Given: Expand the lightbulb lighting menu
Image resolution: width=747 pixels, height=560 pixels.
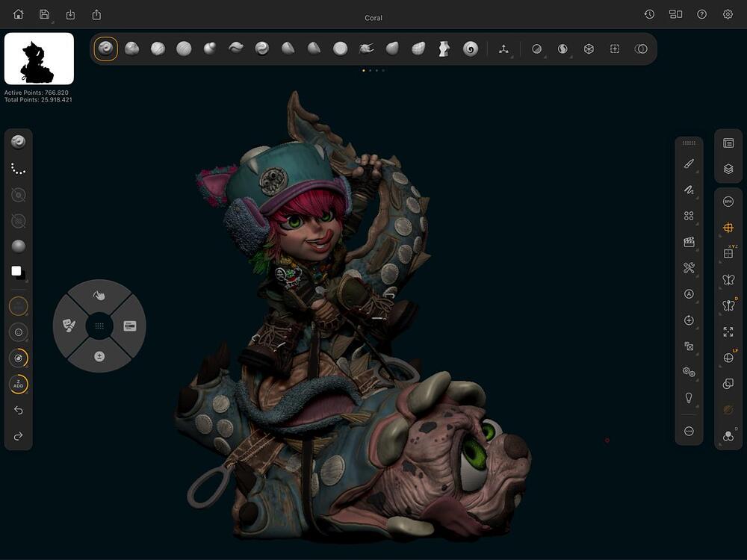Looking at the screenshot, I should (x=689, y=398).
